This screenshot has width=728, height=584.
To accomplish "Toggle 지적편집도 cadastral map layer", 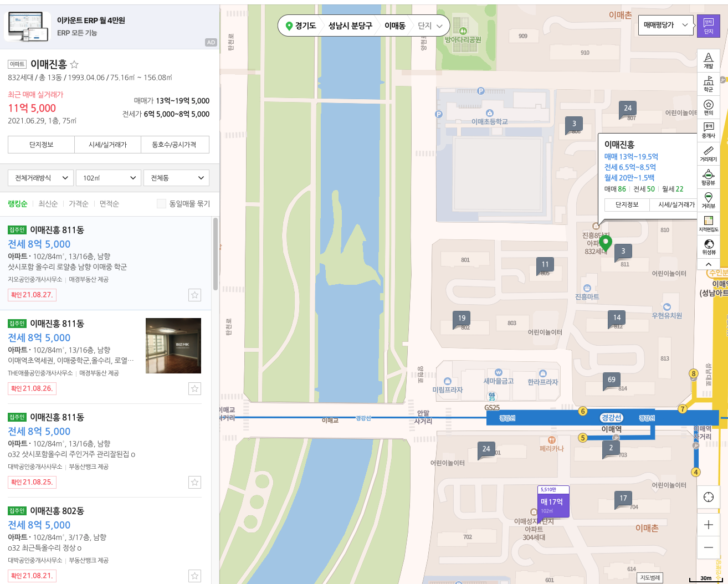I will coord(709,224).
